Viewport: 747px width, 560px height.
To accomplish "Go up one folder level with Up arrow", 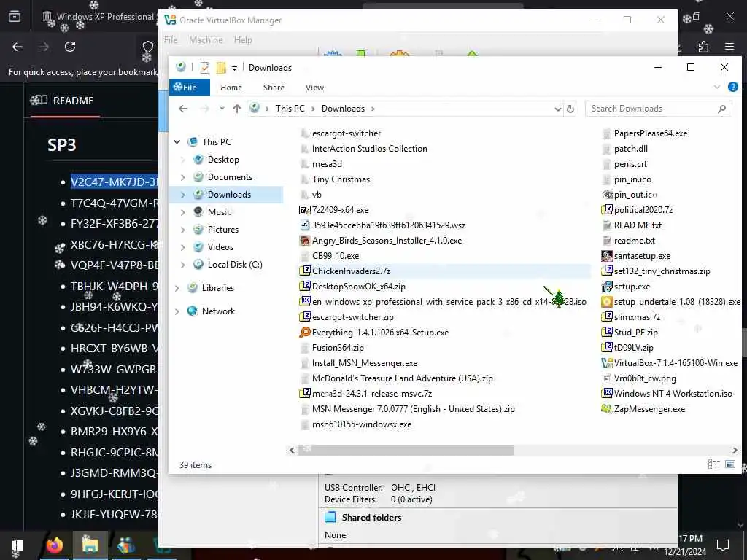I will [237, 109].
